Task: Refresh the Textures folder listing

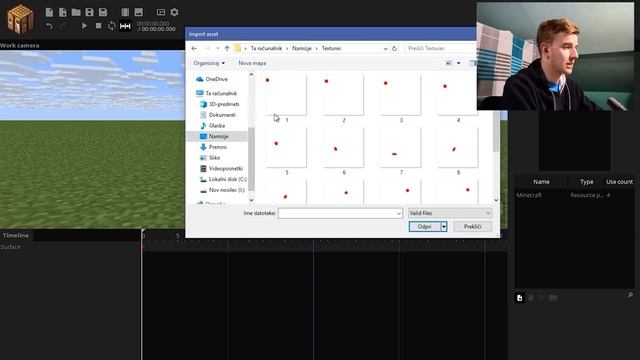Action: 394,48
